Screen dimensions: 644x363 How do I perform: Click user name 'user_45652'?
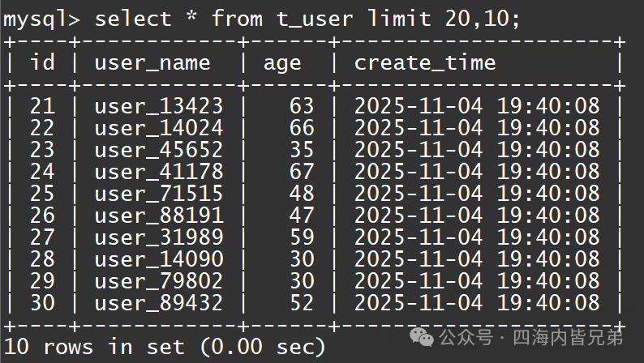tap(159, 150)
